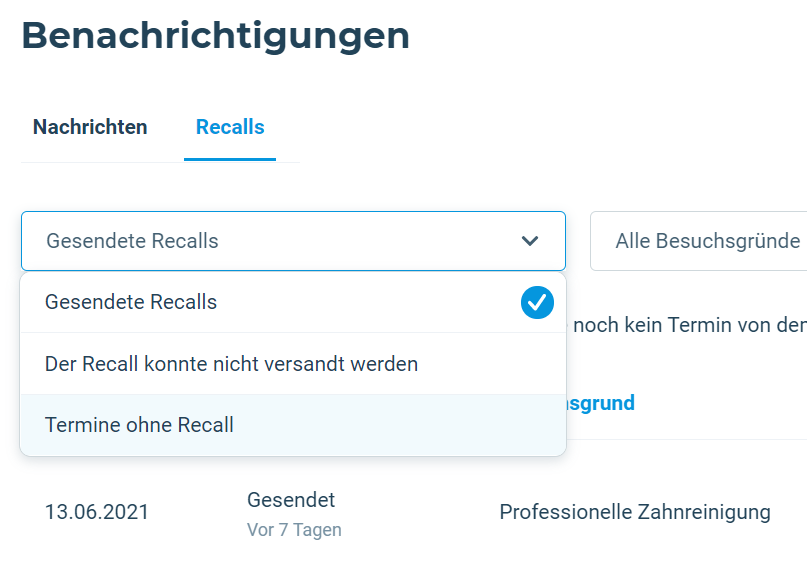Click the noch kein Termin info text
This screenshot has height=567, width=807.
click(x=690, y=325)
